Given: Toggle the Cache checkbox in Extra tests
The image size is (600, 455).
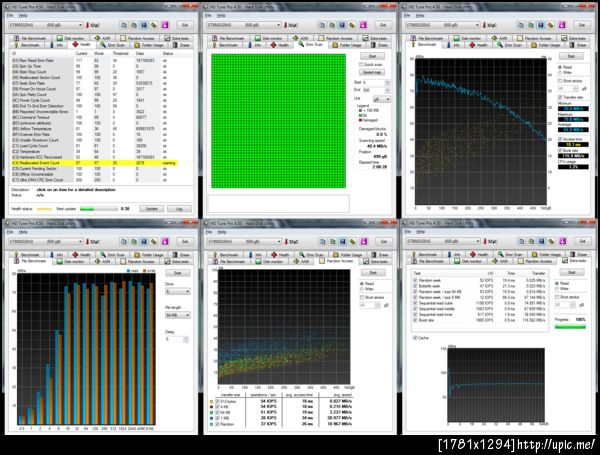Looking at the screenshot, I should coord(415,338).
